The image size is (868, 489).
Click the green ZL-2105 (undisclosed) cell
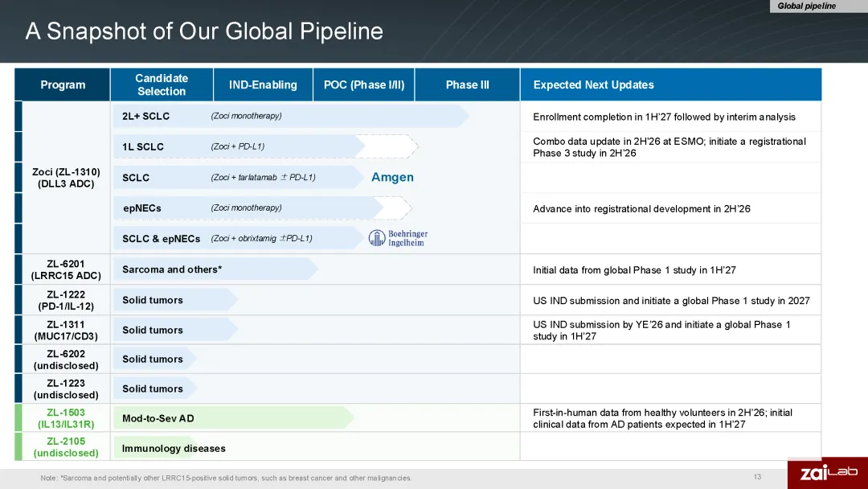tap(66, 447)
